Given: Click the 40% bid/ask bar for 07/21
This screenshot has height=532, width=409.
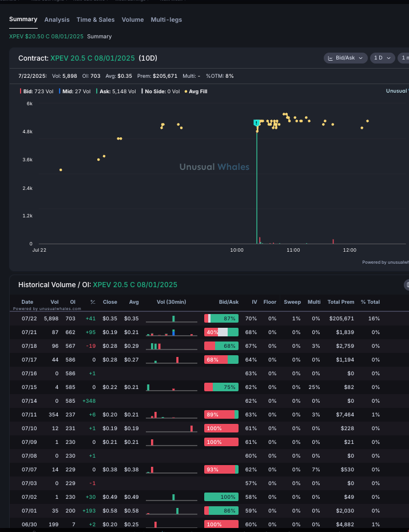Looking at the screenshot, I should point(221,332).
